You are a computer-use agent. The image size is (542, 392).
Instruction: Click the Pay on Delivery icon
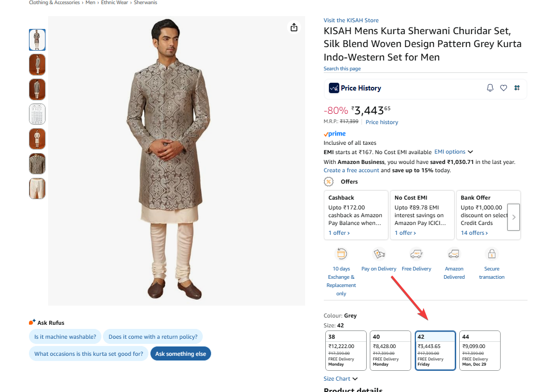(x=379, y=254)
